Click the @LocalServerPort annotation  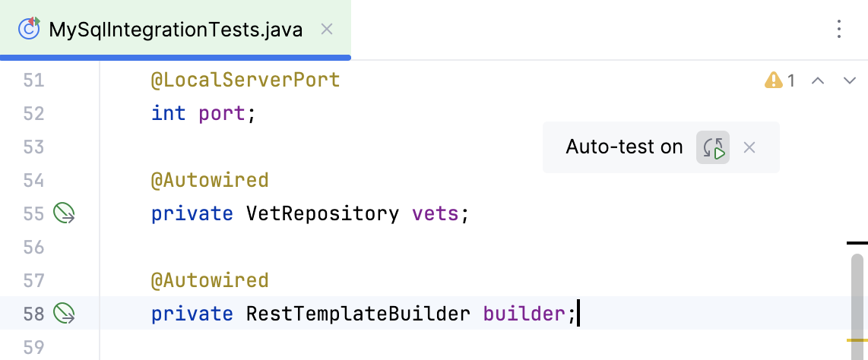245,80
